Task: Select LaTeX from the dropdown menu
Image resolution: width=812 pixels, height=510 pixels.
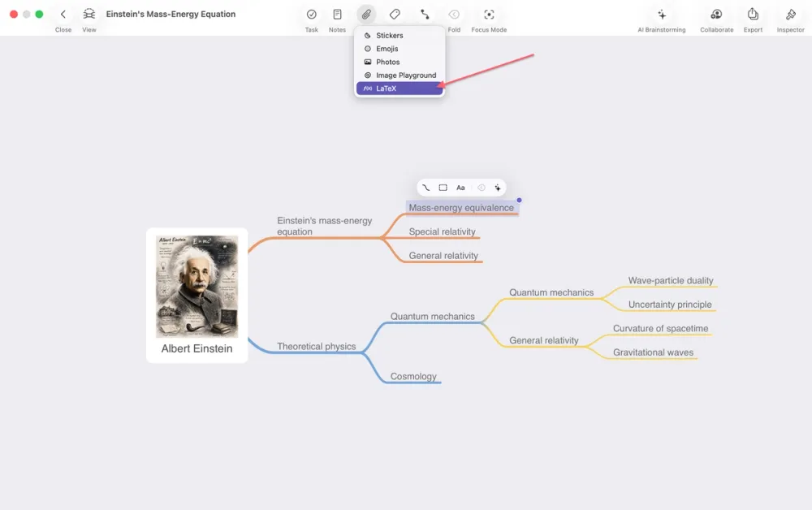Action: tap(400, 89)
